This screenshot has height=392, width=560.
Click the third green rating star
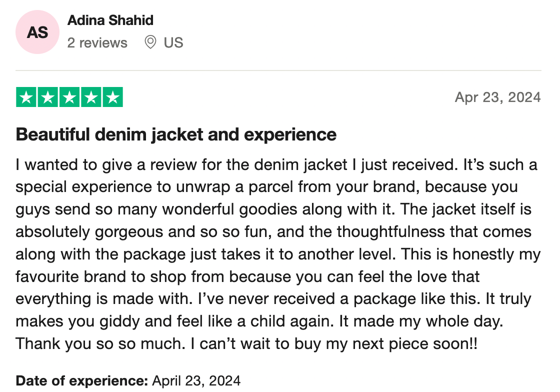69,97
